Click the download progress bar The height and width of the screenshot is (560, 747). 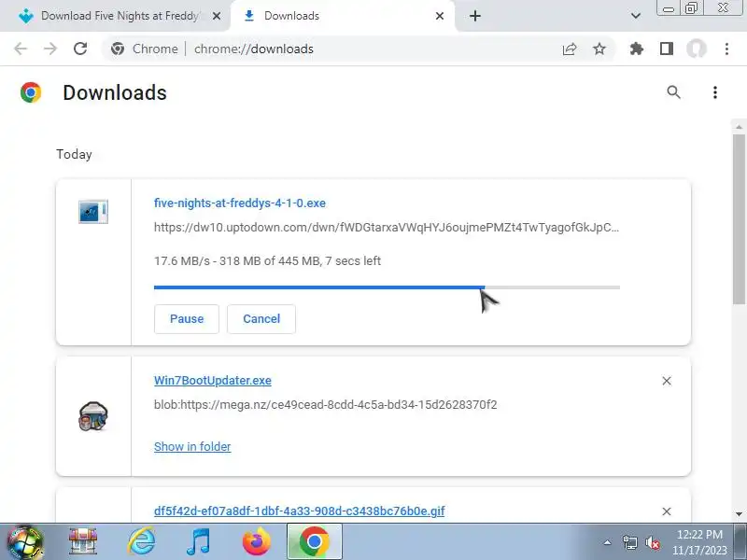[x=387, y=287]
